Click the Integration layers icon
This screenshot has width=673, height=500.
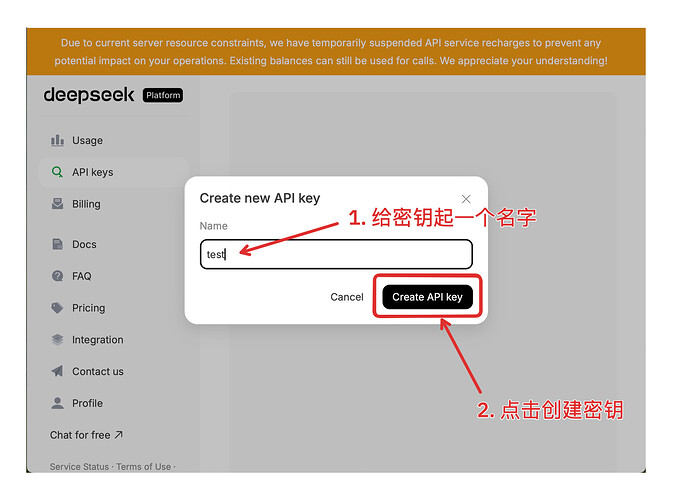[x=57, y=339]
